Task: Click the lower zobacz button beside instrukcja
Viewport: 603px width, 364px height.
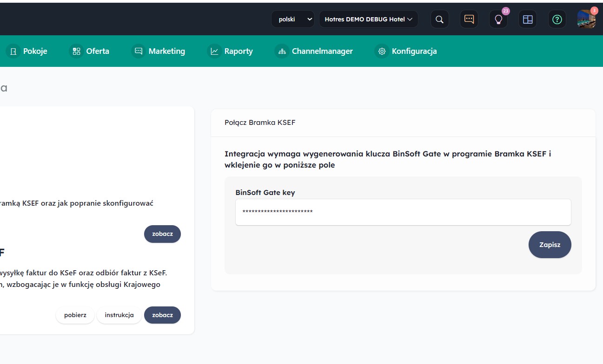Action: [x=162, y=315]
